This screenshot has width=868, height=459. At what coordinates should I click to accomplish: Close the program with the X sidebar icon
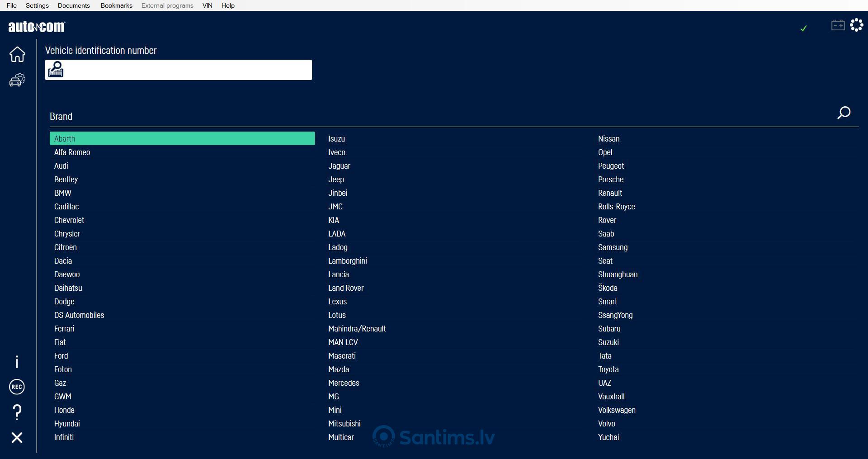tap(17, 437)
